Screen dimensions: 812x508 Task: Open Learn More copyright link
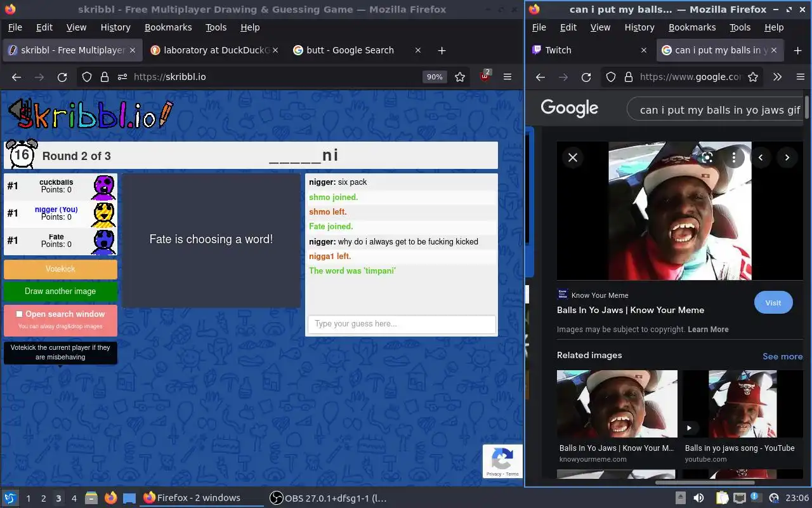click(x=708, y=330)
